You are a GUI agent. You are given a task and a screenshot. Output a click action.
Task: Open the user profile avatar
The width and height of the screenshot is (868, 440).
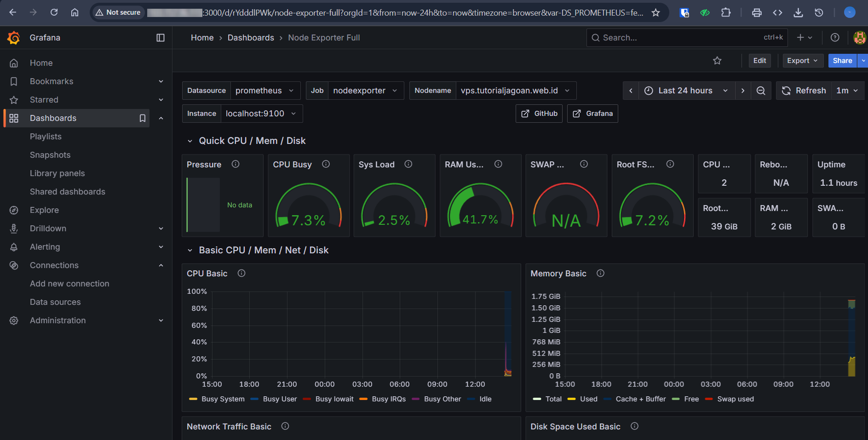tap(860, 38)
